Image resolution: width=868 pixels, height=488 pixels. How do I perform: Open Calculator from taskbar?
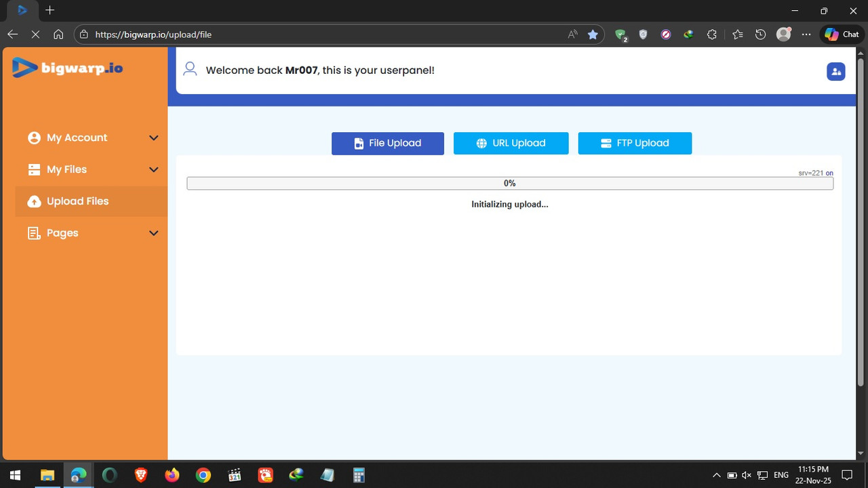pos(359,475)
